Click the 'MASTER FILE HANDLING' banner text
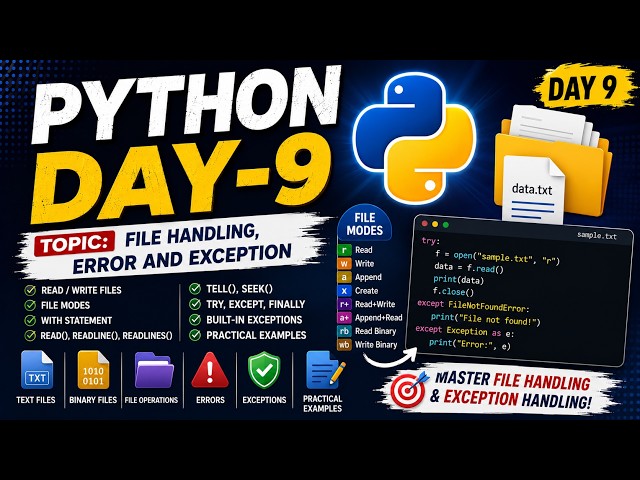 [x=512, y=380]
